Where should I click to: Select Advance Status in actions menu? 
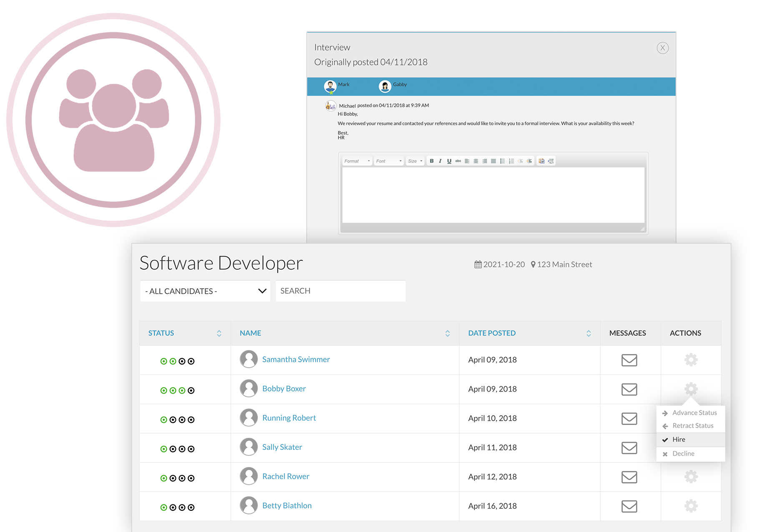(690, 412)
